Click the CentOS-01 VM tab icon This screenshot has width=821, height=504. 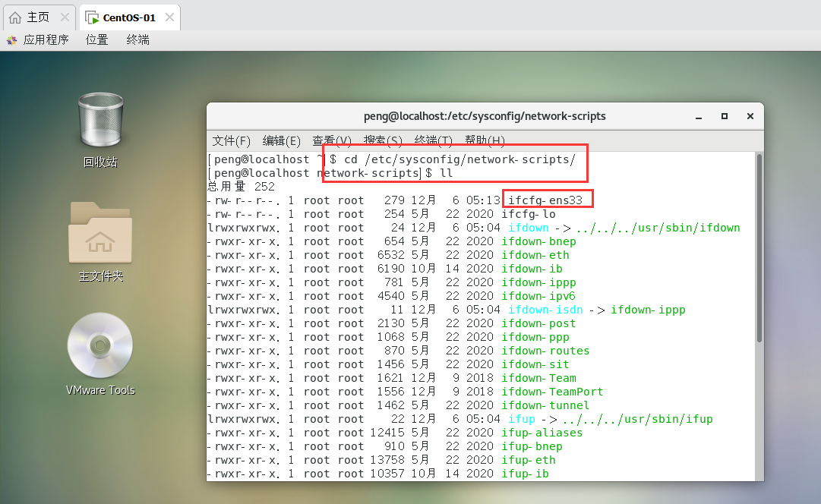click(92, 17)
